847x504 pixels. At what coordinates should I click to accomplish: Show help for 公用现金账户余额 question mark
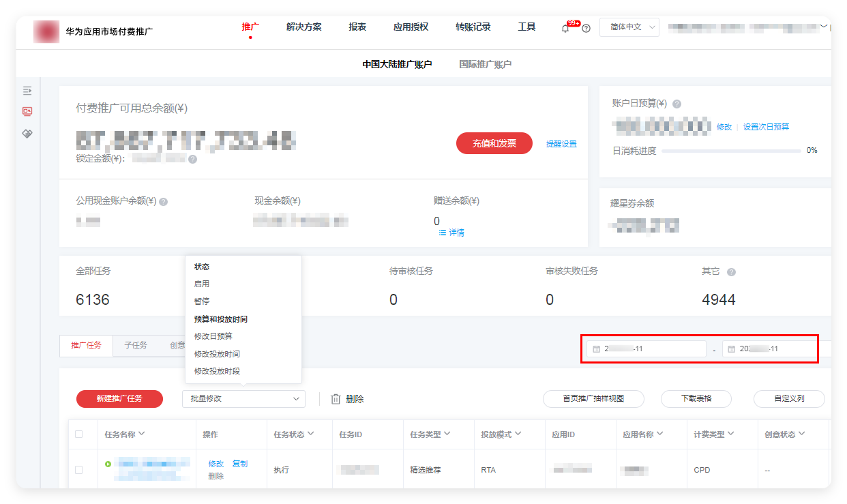(x=164, y=202)
